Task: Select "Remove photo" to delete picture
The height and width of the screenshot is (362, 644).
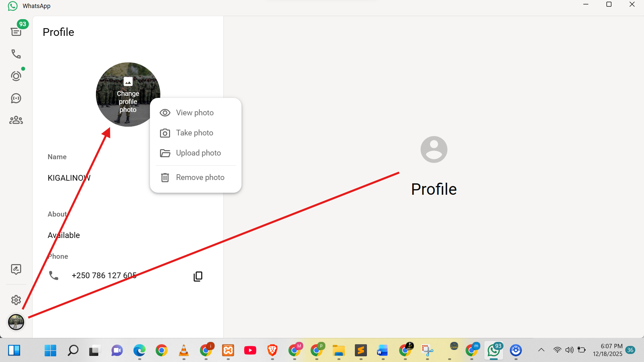Action: click(x=200, y=177)
